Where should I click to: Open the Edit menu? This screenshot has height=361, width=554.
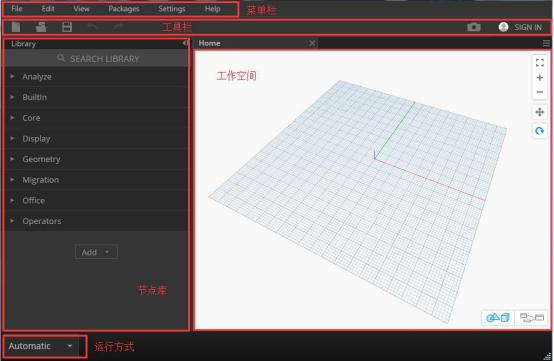coord(48,9)
